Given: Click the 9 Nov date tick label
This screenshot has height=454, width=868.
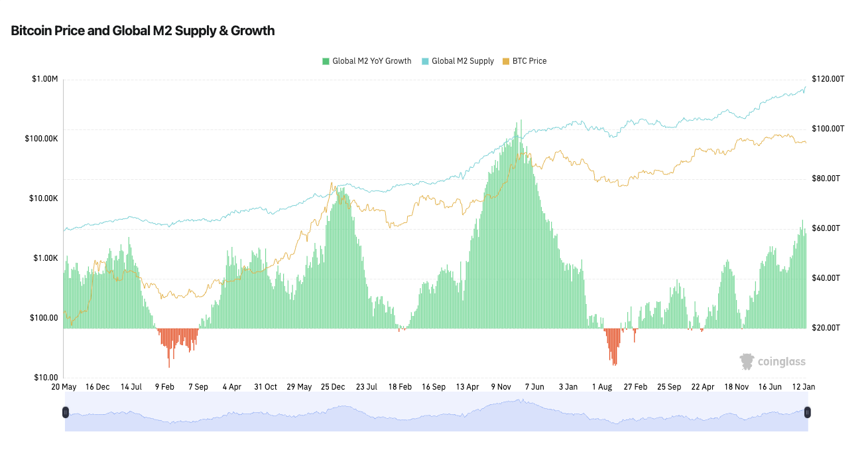Looking at the screenshot, I should click(x=501, y=386).
